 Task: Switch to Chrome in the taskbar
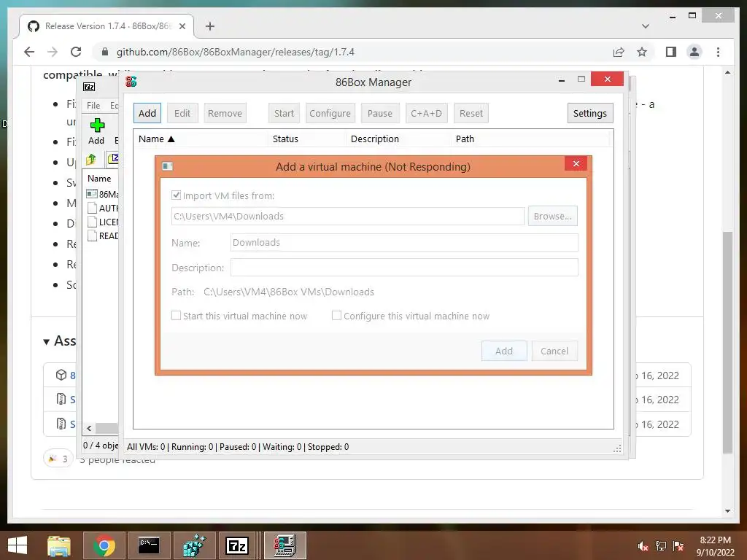[x=104, y=545]
